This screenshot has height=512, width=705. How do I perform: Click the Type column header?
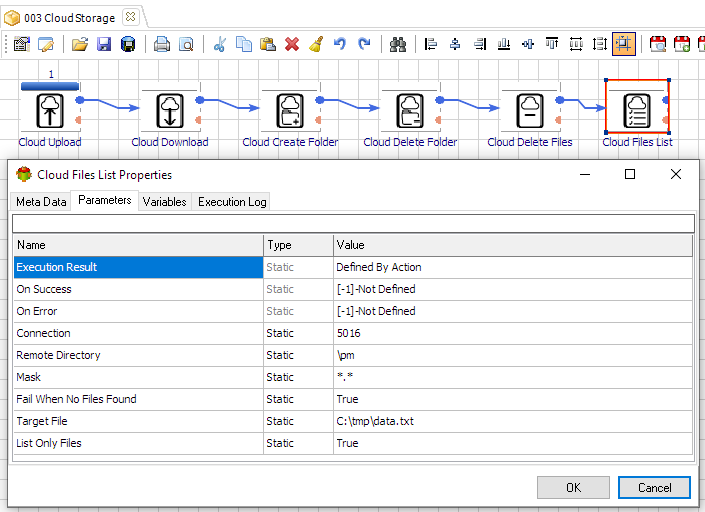(x=299, y=245)
